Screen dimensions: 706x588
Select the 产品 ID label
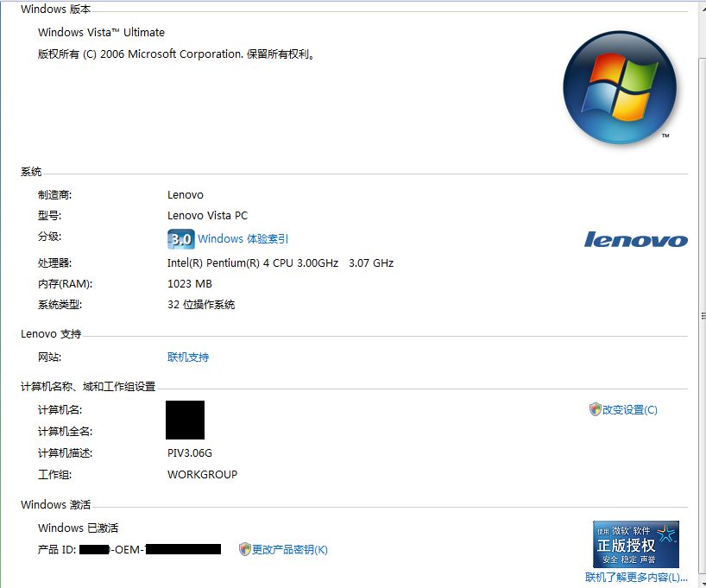click(x=57, y=549)
